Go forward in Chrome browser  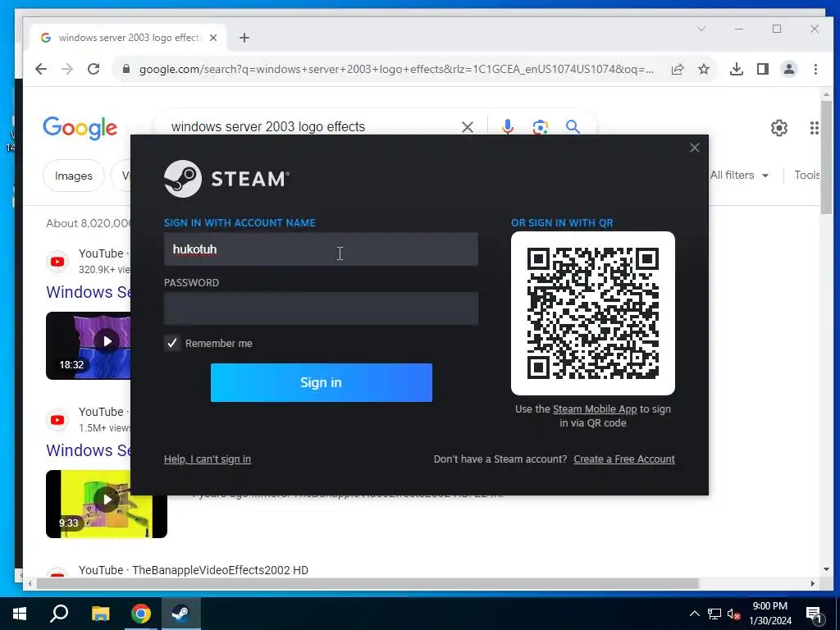(67, 69)
